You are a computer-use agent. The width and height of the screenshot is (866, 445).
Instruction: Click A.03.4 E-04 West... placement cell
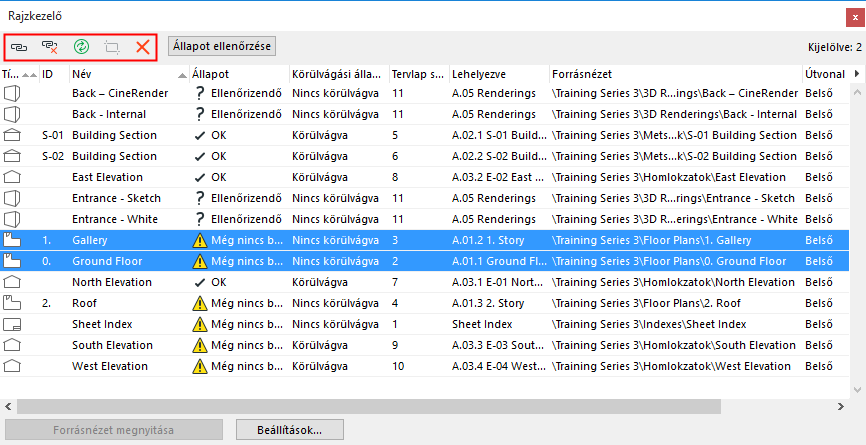pyautogui.click(x=499, y=366)
